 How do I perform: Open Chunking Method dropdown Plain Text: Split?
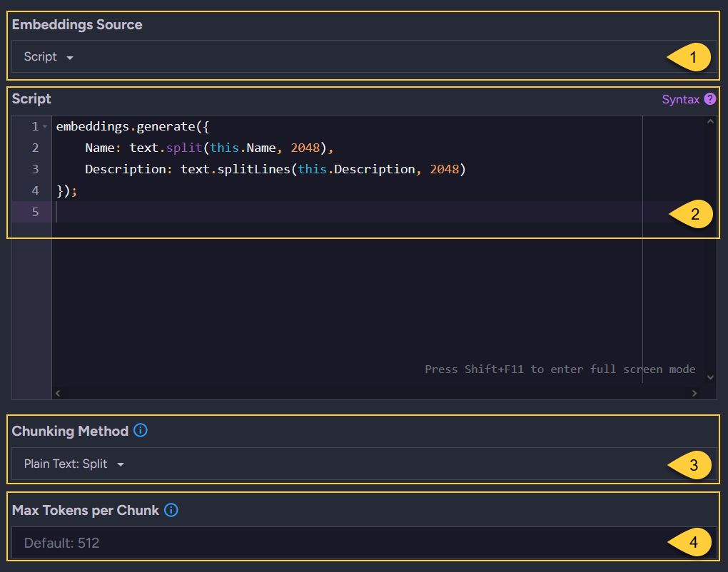(364, 464)
